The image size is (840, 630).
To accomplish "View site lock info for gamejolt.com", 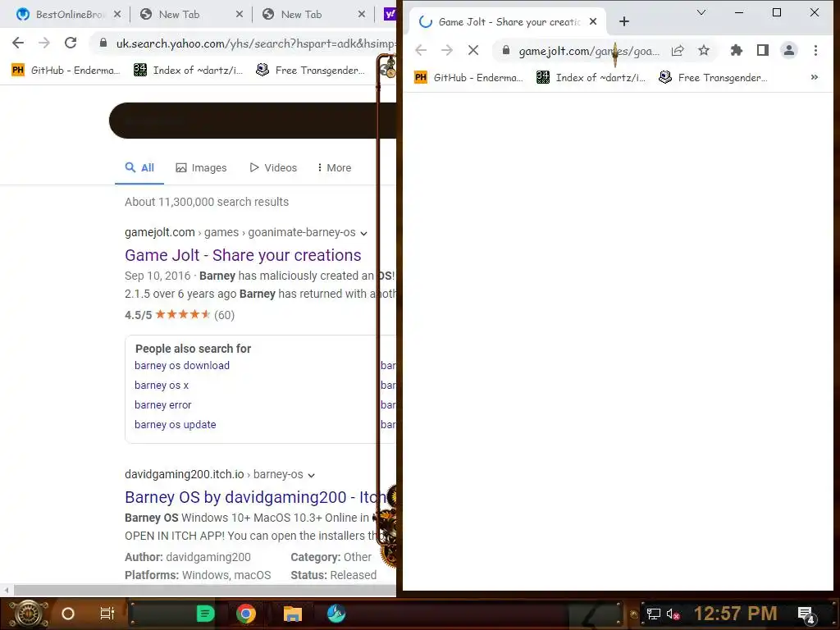I will click(x=505, y=50).
